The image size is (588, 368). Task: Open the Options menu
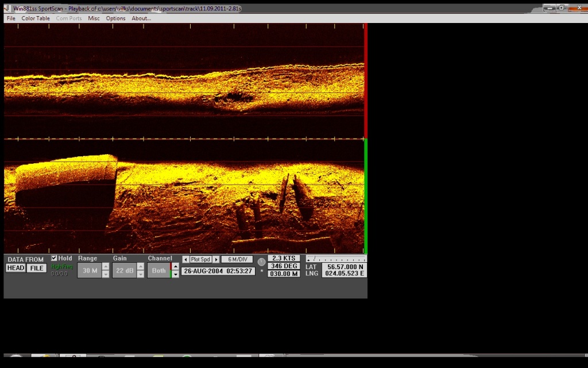(115, 18)
